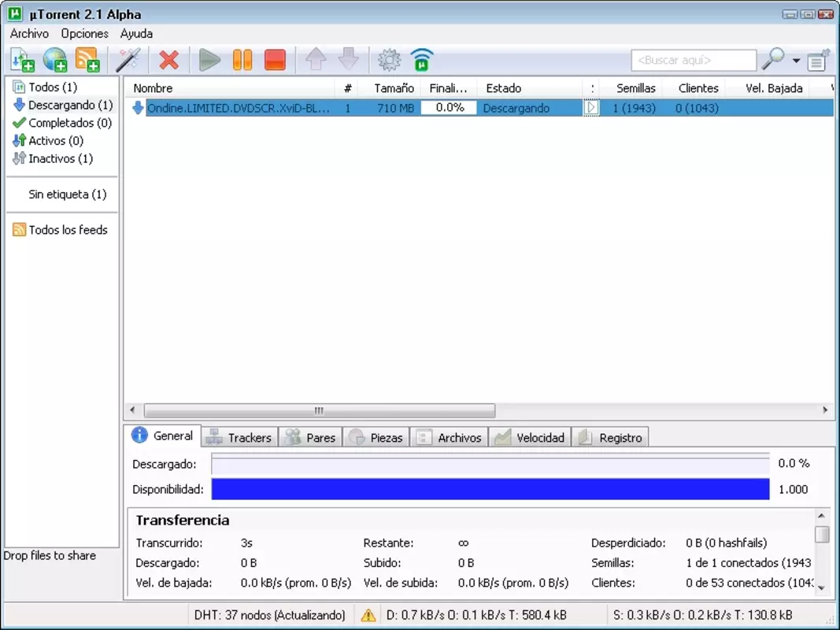The height and width of the screenshot is (630, 840).
Task: Remove torrent with the red X icon
Action: pos(168,60)
